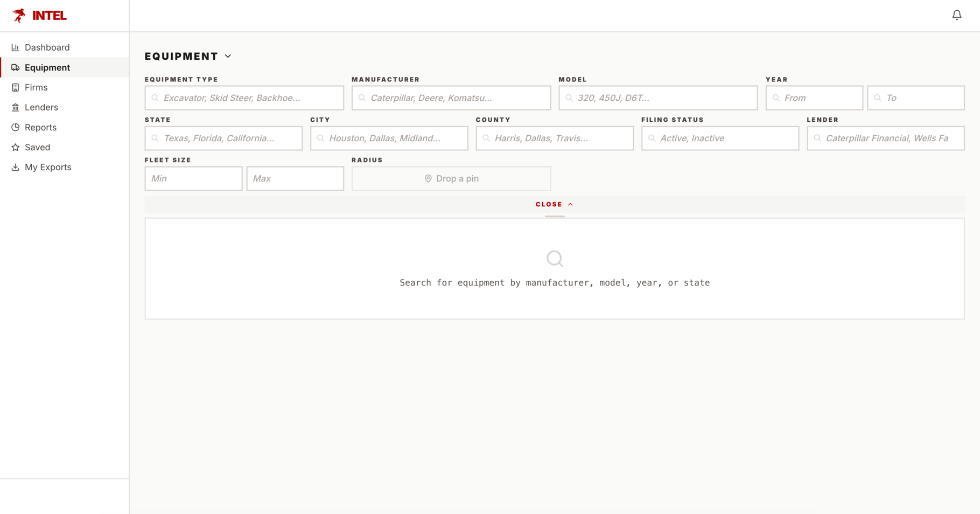Open Lenders page from sidebar

click(65, 107)
